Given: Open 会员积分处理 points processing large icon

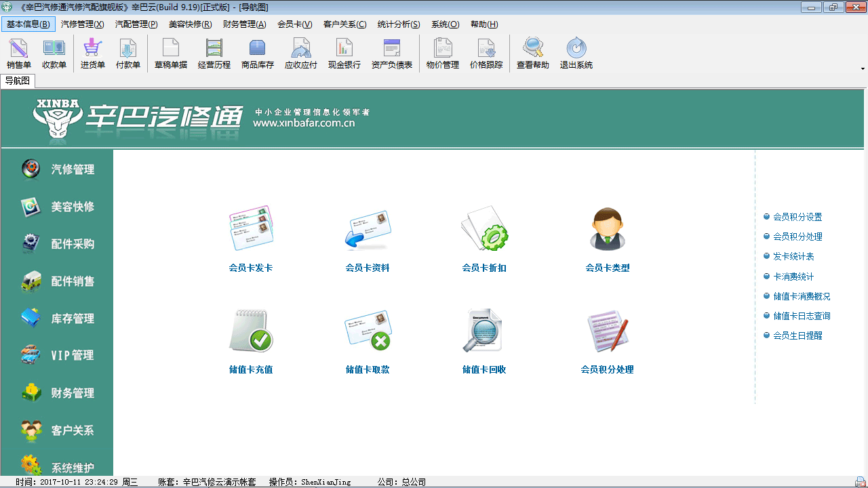Looking at the screenshot, I should 608,331.
